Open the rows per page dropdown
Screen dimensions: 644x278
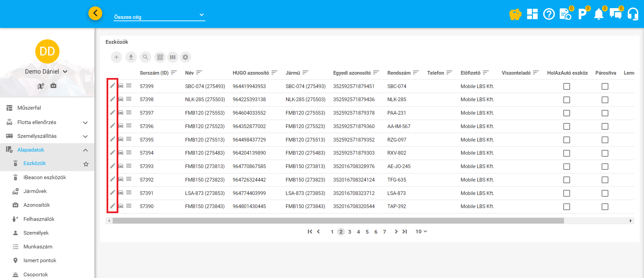click(x=421, y=232)
